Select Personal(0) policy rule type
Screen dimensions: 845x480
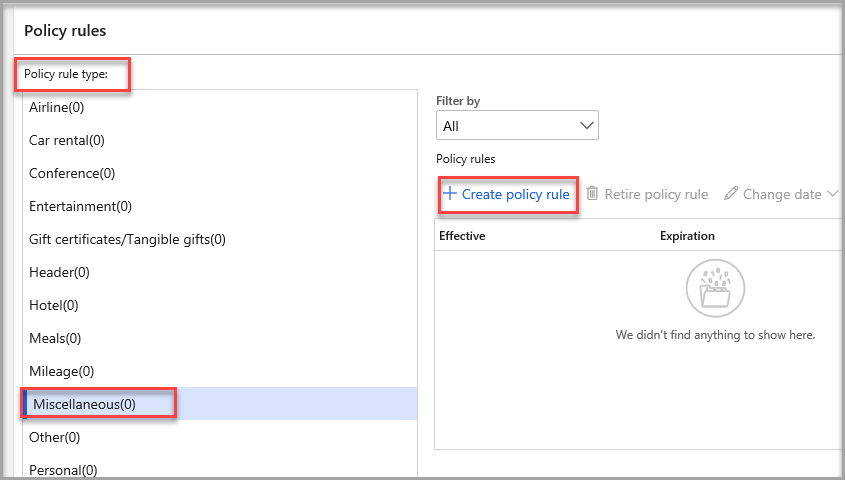[x=220, y=467]
